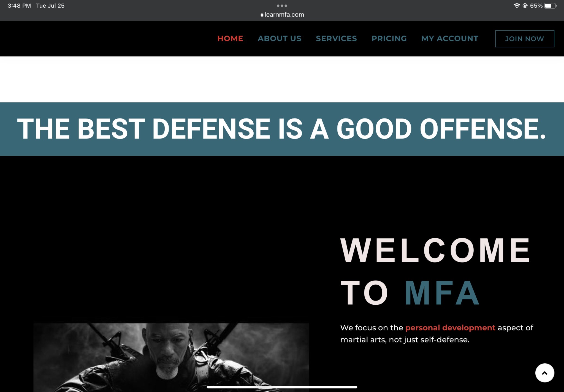Click the JOIN NOW button
Image resolution: width=564 pixels, height=392 pixels.
pos(524,39)
